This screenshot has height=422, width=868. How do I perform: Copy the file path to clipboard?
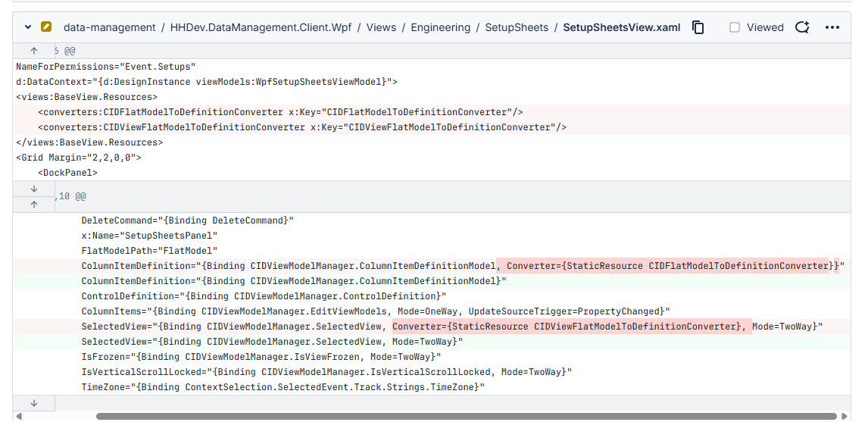[x=698, y=27]
